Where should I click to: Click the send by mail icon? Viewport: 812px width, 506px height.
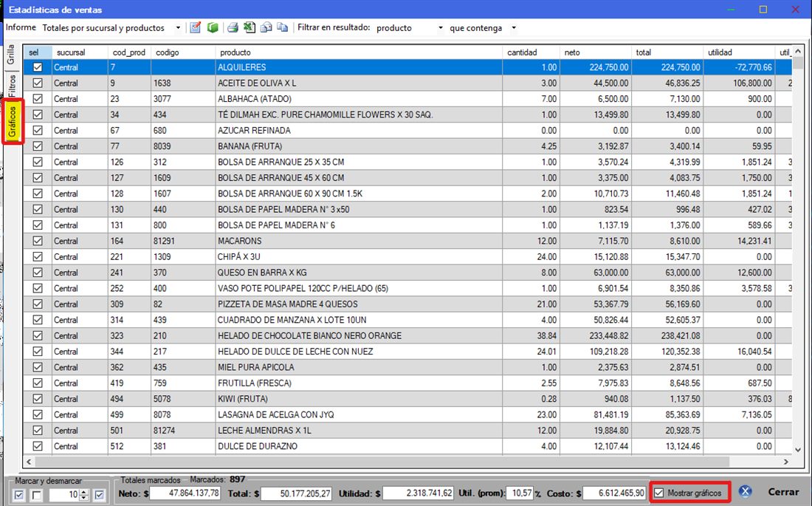pos(266,27)
